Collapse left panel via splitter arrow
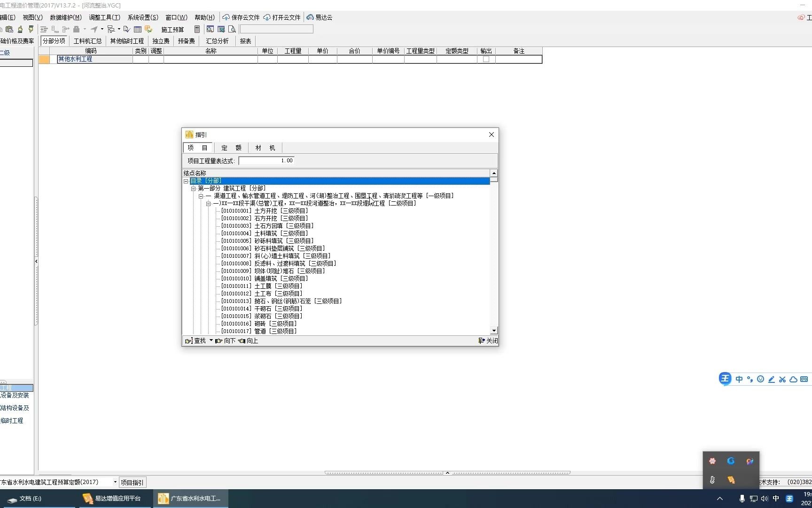The image size is (812, 508). (x=36, y=261)
